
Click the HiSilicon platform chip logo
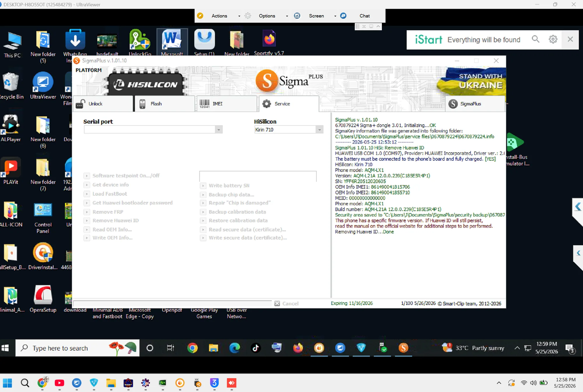pyautogui.click(x=146, y=84)
